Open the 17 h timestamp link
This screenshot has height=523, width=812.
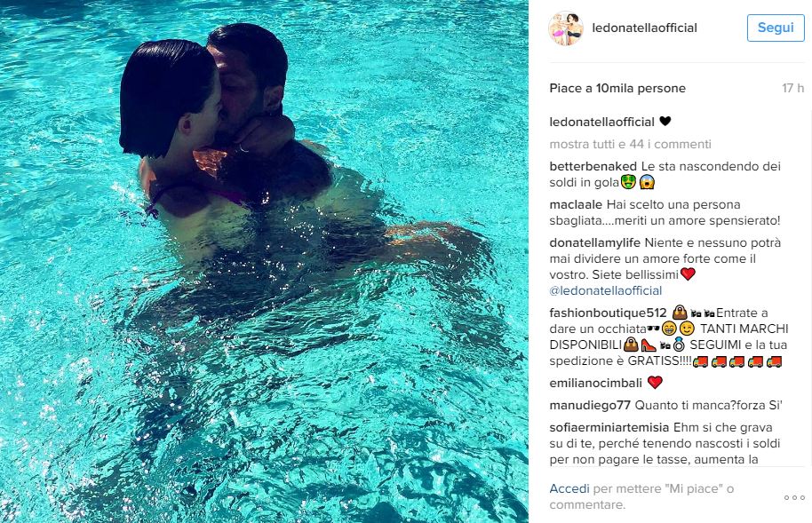[x=792, y=89]
